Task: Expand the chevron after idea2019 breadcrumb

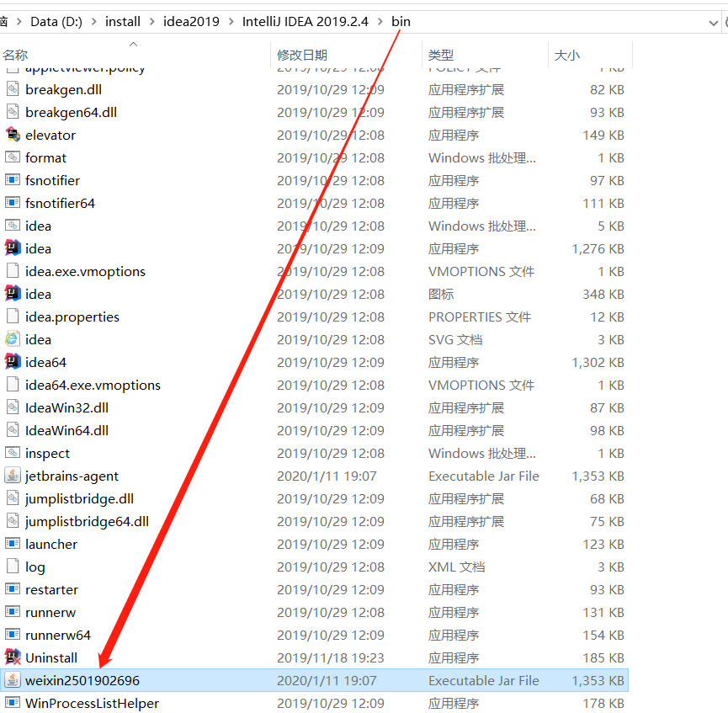Action: (x=231, y=22)
